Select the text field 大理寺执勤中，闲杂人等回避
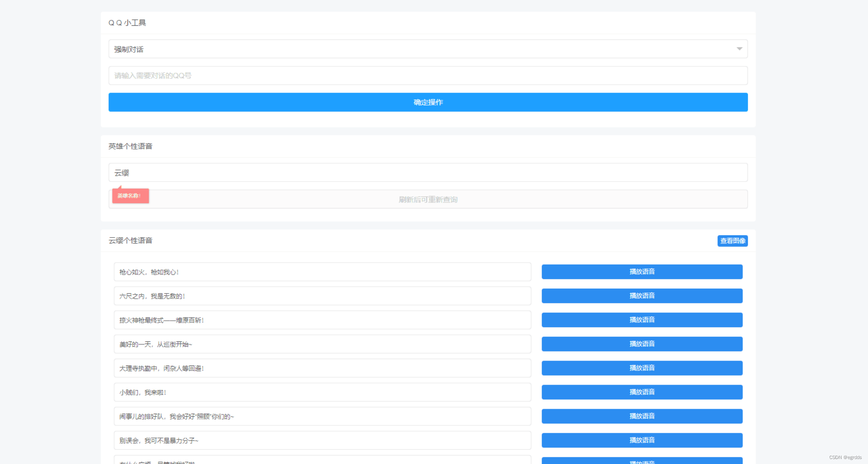This screenshot has width=868, height=464. click(322, 368)
